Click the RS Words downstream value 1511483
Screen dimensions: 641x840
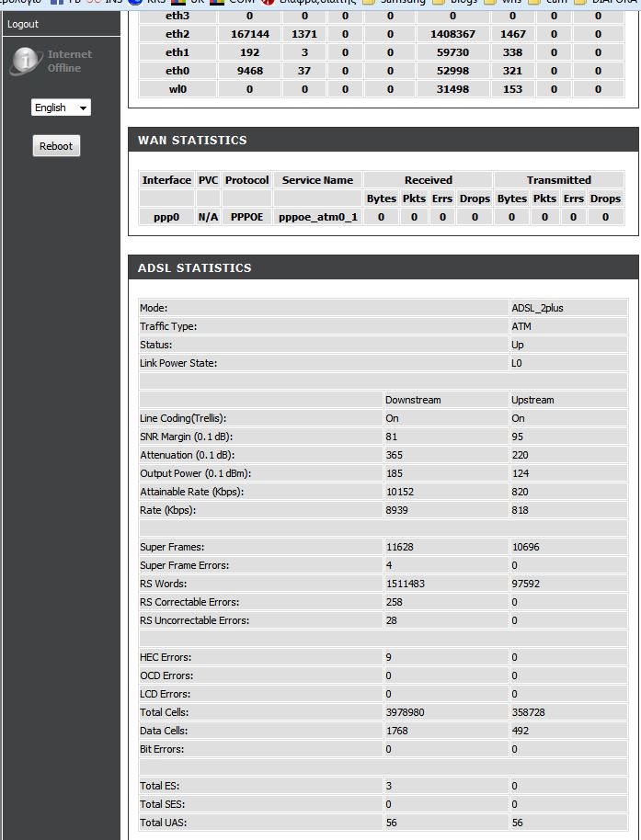click(x=406, y=584)
